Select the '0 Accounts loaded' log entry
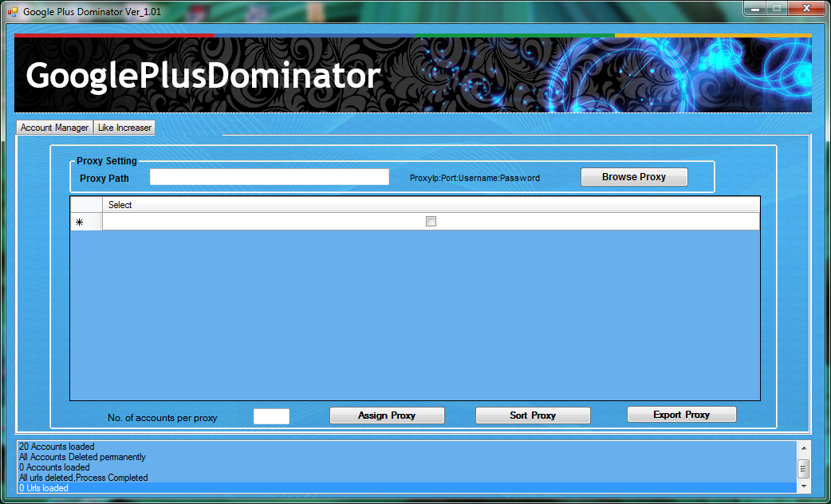Image resolution: width=831 pixels, height=504 pixels. coord(407,467)
